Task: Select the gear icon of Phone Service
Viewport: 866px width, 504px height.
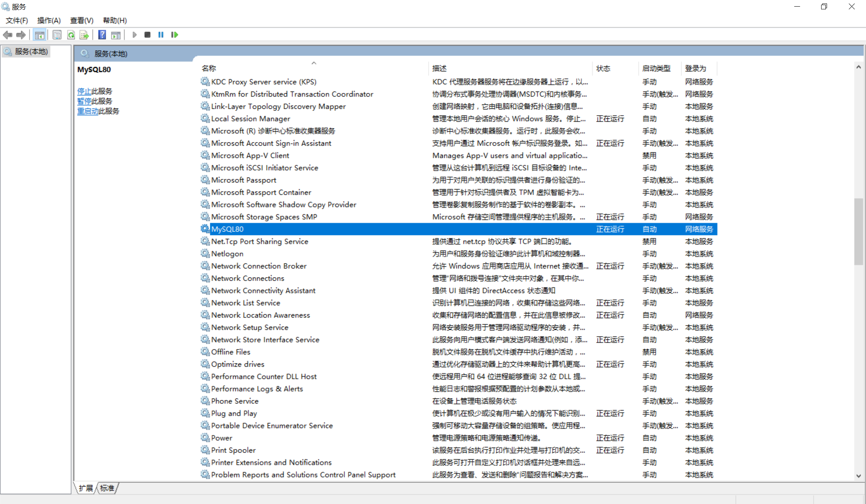Action: point(205,401)
